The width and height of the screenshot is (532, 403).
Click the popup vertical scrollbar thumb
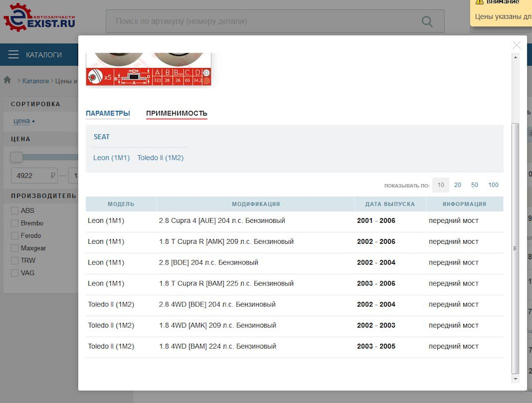515,248
